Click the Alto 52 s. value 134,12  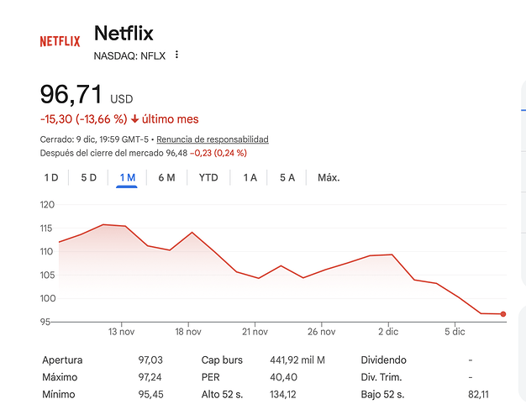[x=283, y=394]
